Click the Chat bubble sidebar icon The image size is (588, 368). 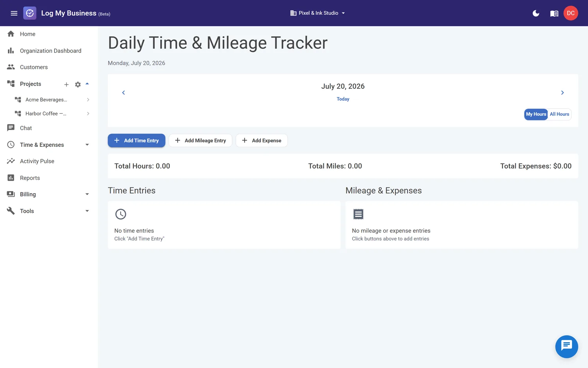tap(11, 128)
